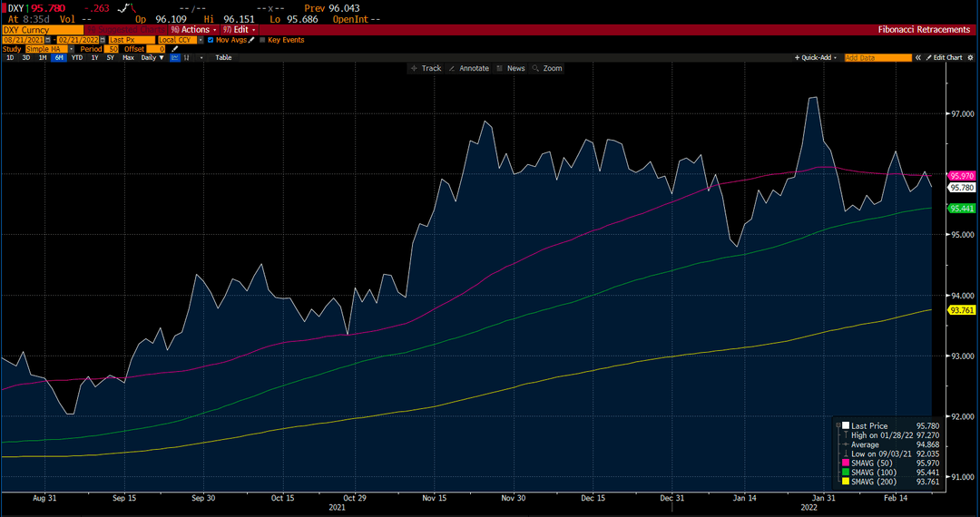Click the white Last Price legend swatch
The height and width of the screenshot is (517, 980).
(x=846, y=425)
